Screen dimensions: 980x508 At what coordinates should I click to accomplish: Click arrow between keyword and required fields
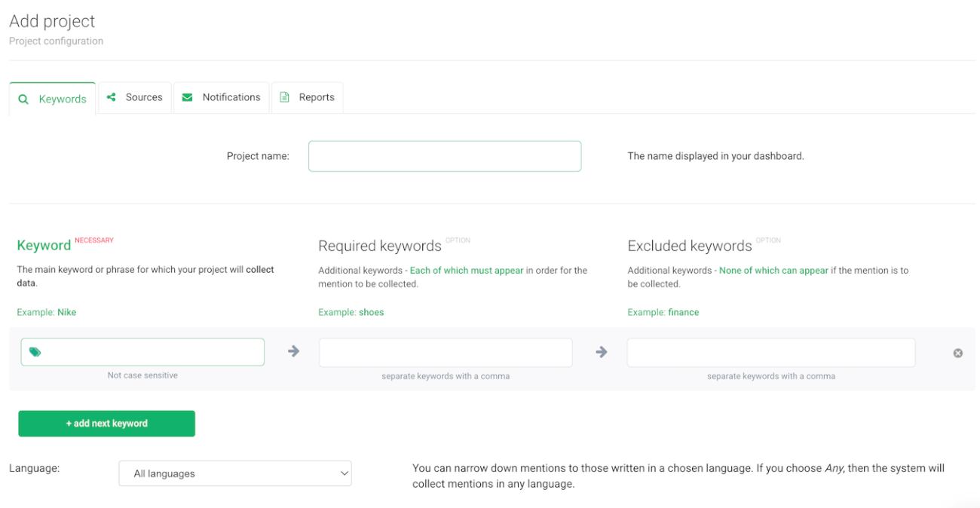[294, 351]
